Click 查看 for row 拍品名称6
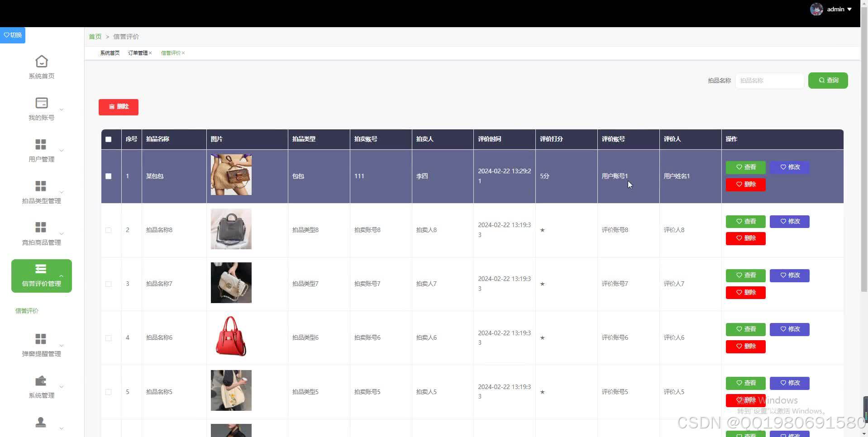The width and height of the screenshot is (868, 437). click(x=745, y=329)
